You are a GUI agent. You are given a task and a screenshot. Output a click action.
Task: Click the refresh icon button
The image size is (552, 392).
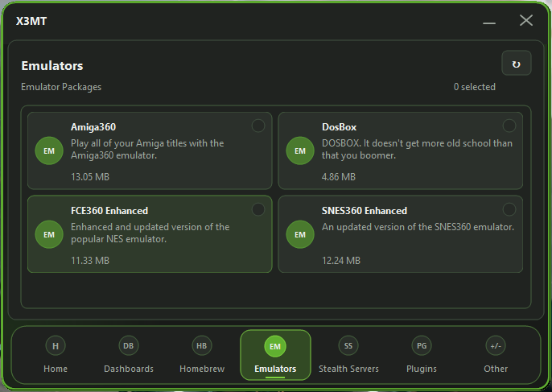click(x=516, y=63)
